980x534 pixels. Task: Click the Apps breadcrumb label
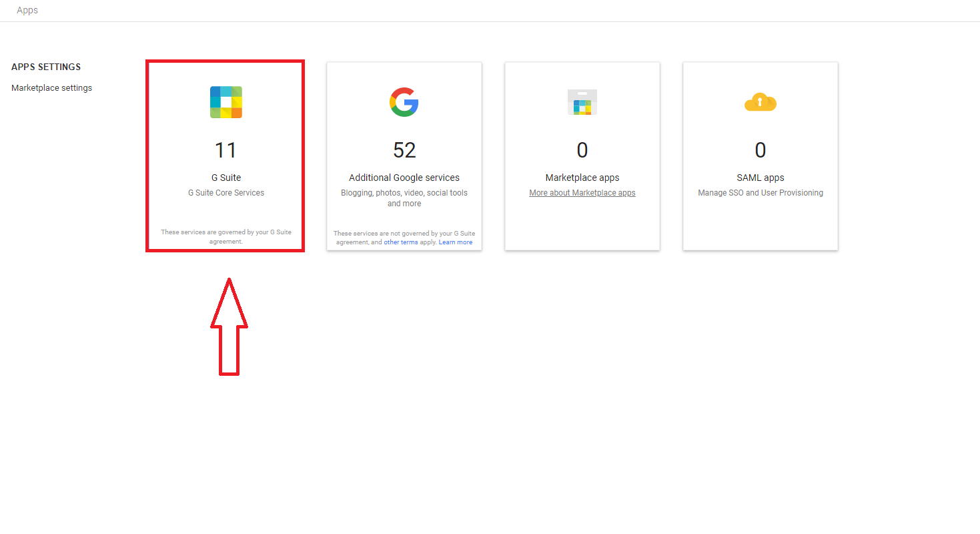click(x=27, y=11)
